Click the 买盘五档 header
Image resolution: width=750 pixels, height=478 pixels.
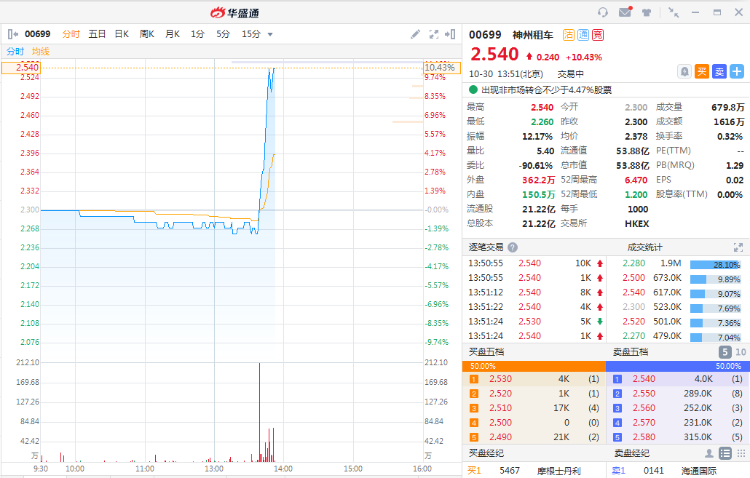[x=486, y=352]
